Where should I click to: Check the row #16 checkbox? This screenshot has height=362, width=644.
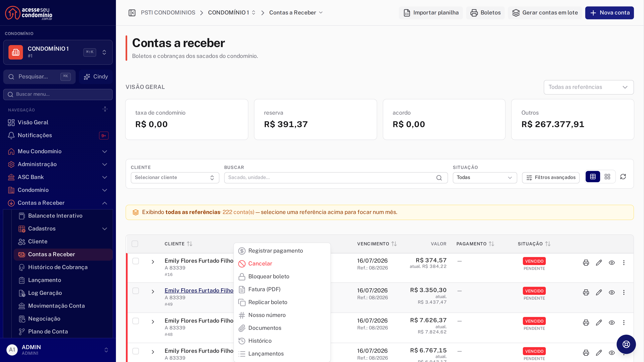click(135, 261)
